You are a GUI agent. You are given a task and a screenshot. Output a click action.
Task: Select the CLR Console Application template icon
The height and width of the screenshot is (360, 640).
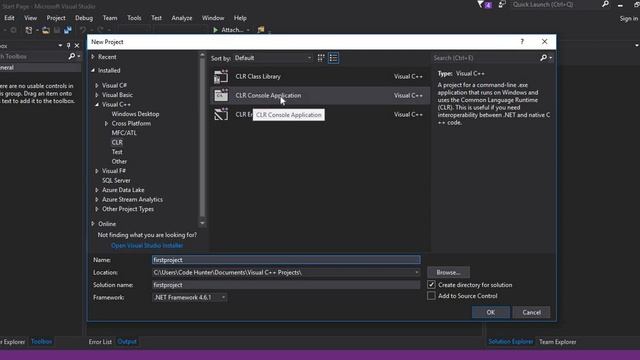(221, 95)
